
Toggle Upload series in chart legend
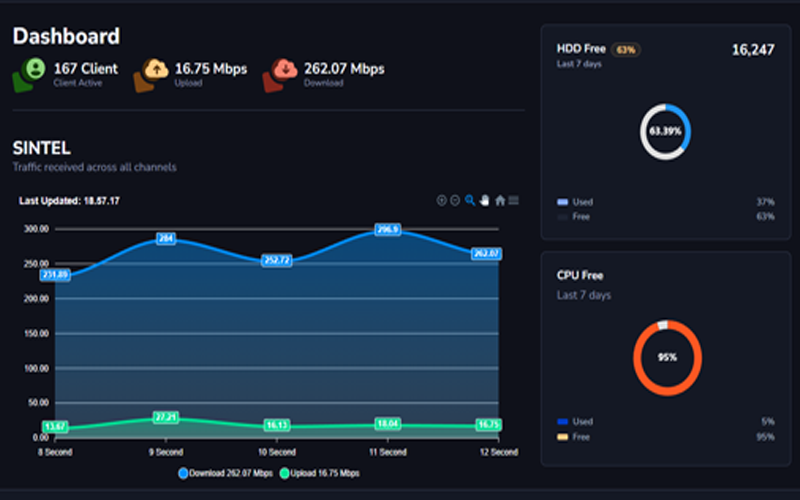point(319,473)
